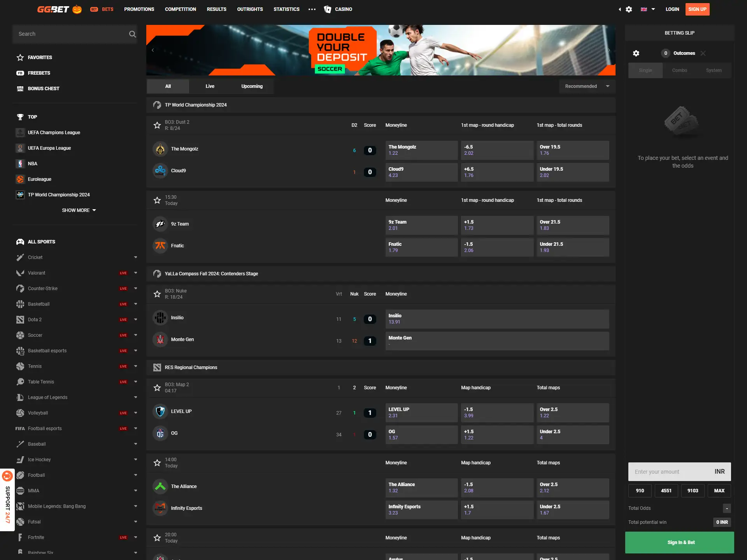Open Counter-Strike sport icon in sidebar
Viewport: 747px width, 560px height.
pyautogui.click(x=20, y=289)
